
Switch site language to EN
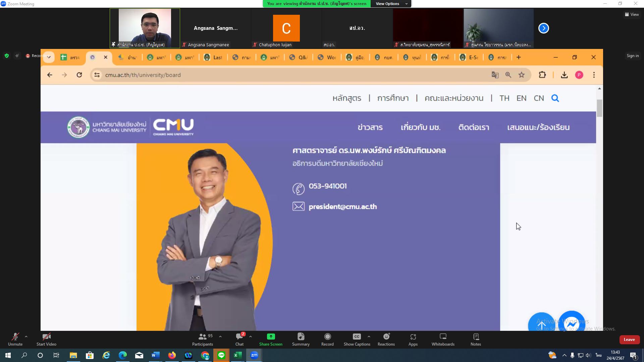[521, 98]
